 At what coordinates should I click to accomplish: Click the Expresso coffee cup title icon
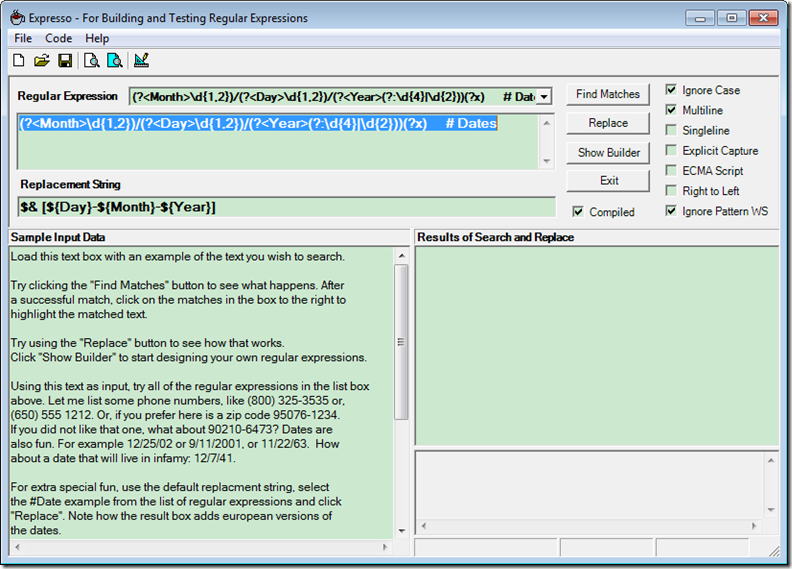coord(17,18)
